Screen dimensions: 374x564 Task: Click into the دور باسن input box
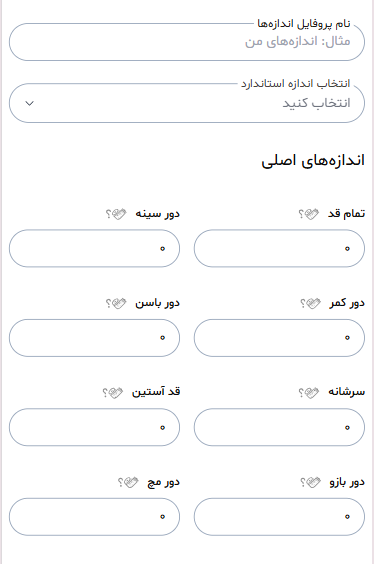pyautogui.click(x=94, y=337)
